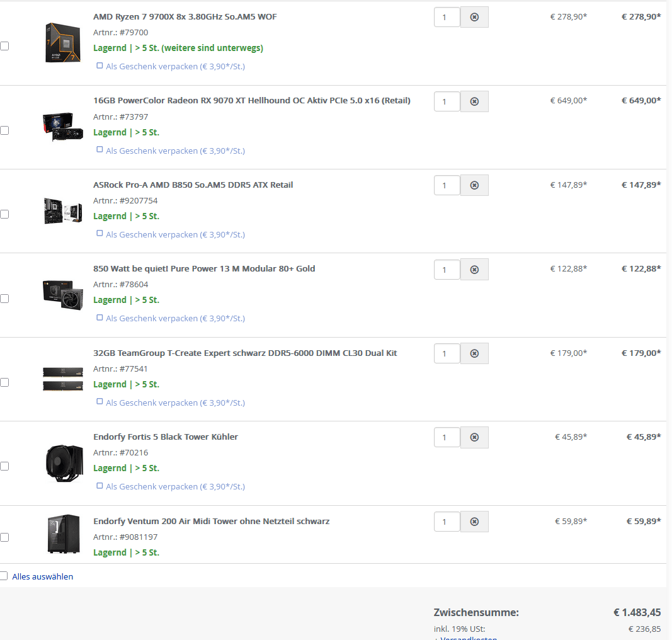The height and width of the screenshot is (640, 672).
Task: Edit quantity field for Endorfy Ventum 200 Air
Action: pos(447,522)
